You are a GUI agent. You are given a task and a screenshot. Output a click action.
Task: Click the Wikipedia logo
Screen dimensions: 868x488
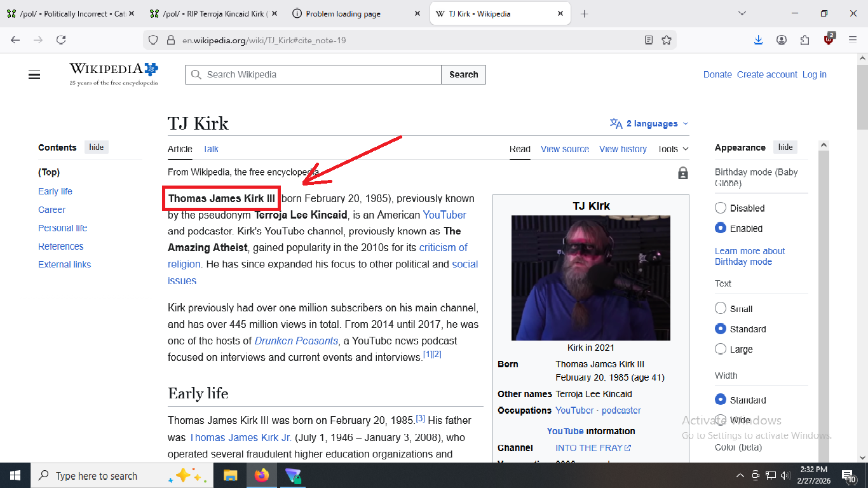click(x=114, y=74)
